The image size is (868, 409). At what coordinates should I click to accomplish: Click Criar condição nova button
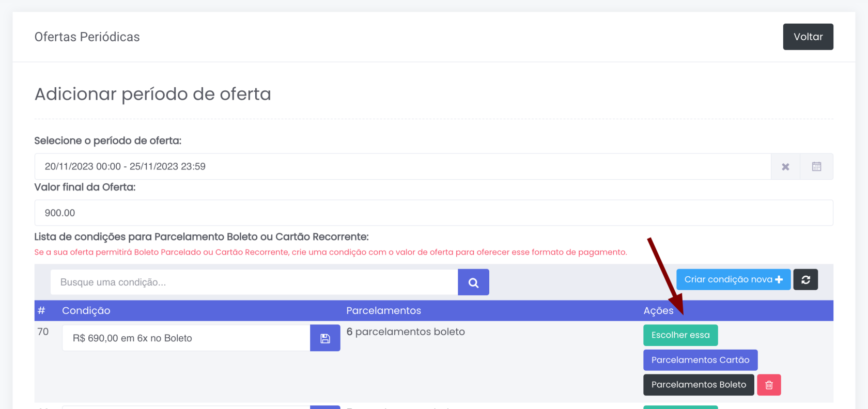pos(733,279)
